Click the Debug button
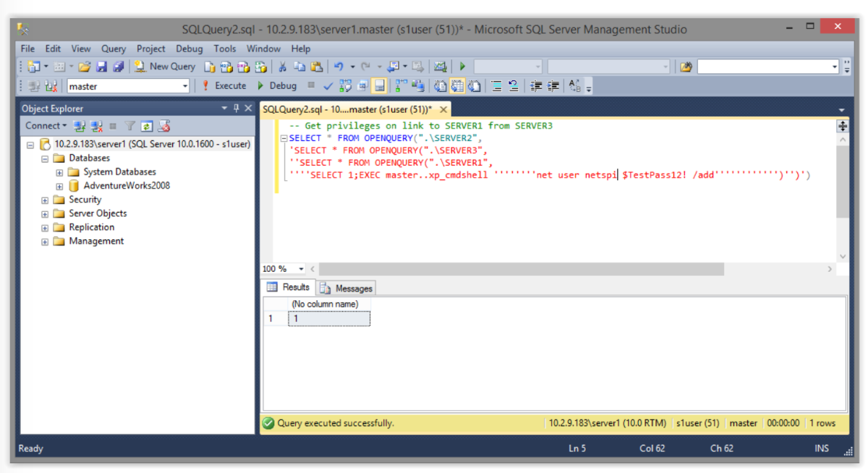Screen dimensions: 868x473 (x=276, y=85)
